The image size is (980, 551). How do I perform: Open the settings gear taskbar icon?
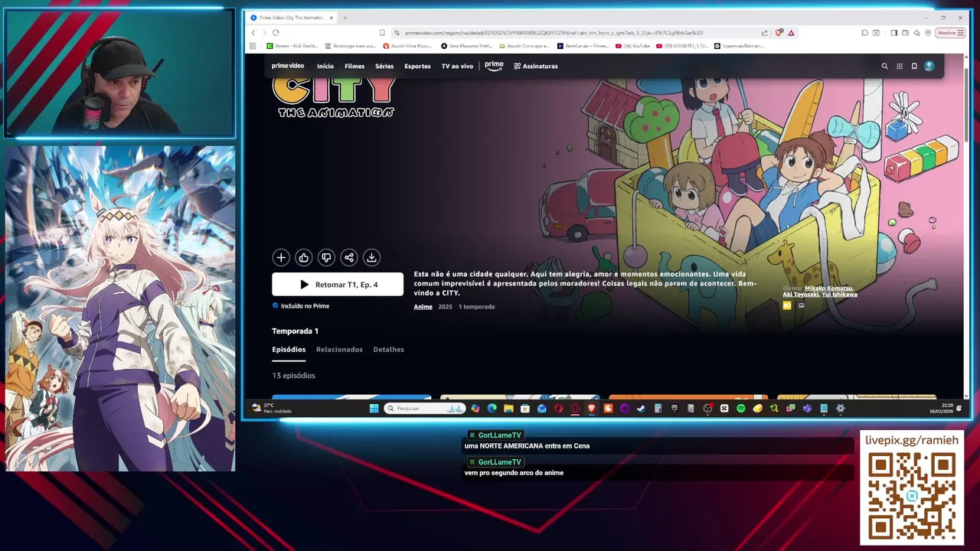[840, 409]
